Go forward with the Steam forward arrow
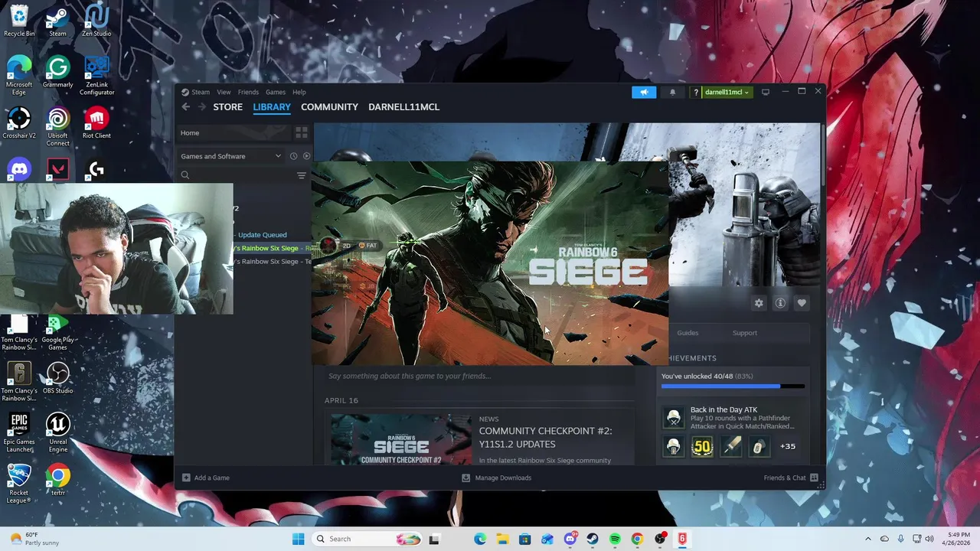 pyautogui.click(x=202, y=107)
